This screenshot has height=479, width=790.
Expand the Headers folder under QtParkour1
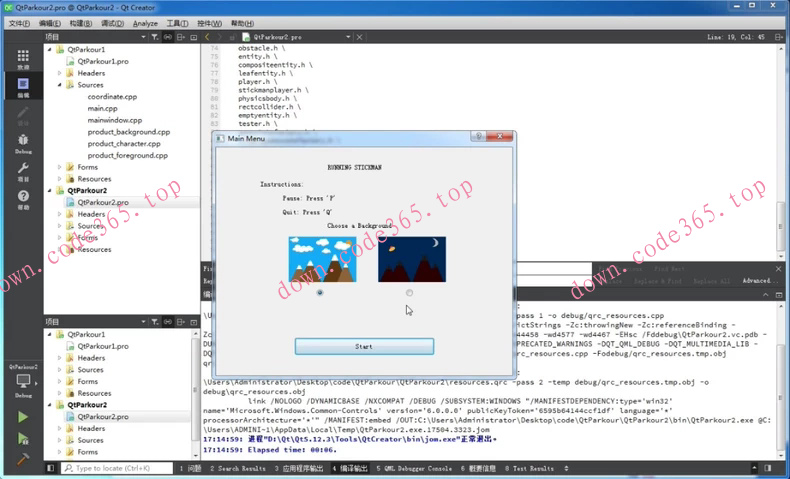tap(60, 73)
